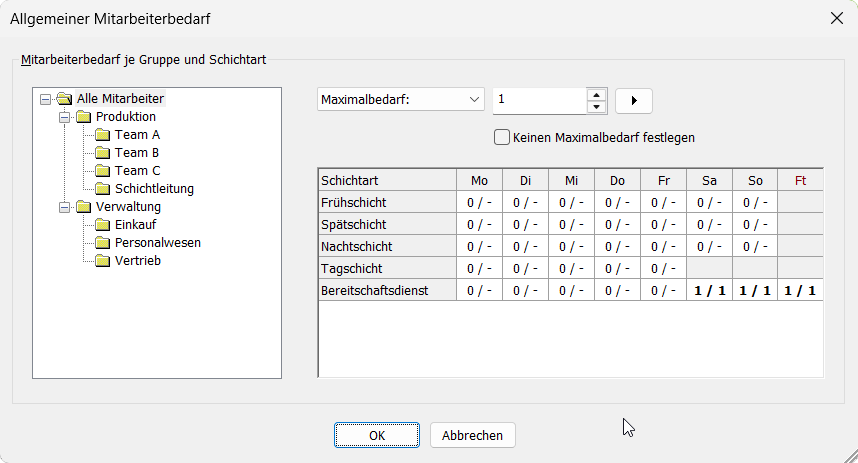The image size is (858, 463).
Task: Click the Mi column header
Action: [x=571, y=180]
